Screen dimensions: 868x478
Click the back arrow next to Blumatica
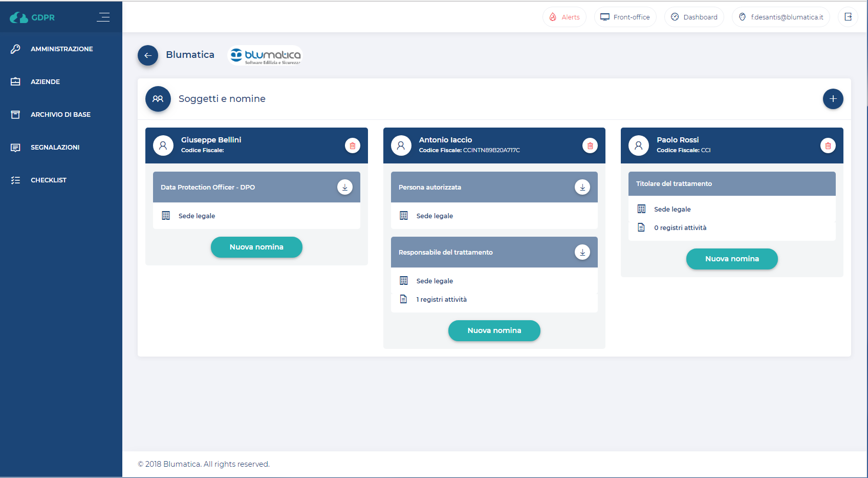coord(148,55)
